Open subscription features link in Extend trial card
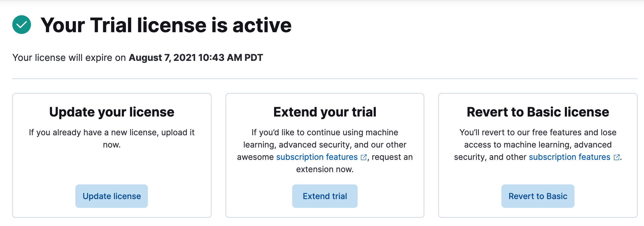644x226 pixels. [317, 157]
